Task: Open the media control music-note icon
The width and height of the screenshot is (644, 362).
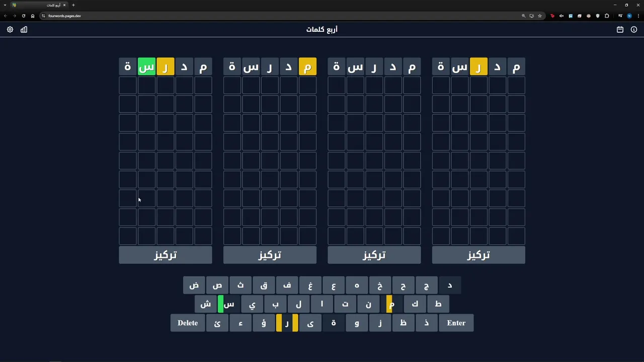Action: pyautogui.click(x=620, y=16)
